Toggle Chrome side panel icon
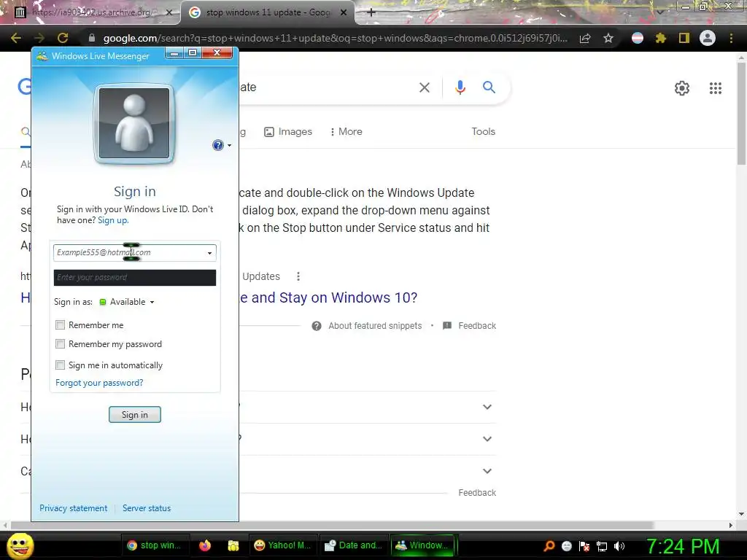The image size is (747, 560). [684, 38]
